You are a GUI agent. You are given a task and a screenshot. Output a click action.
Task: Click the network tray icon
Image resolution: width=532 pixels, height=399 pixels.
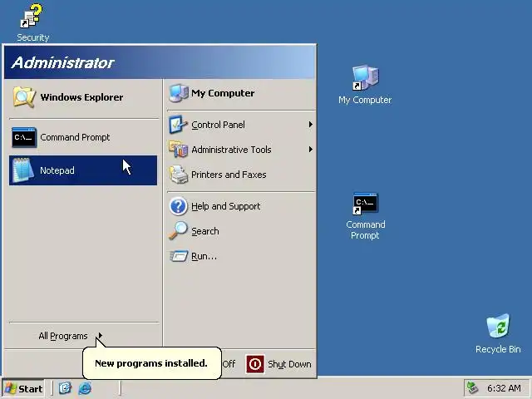(473, 388)
